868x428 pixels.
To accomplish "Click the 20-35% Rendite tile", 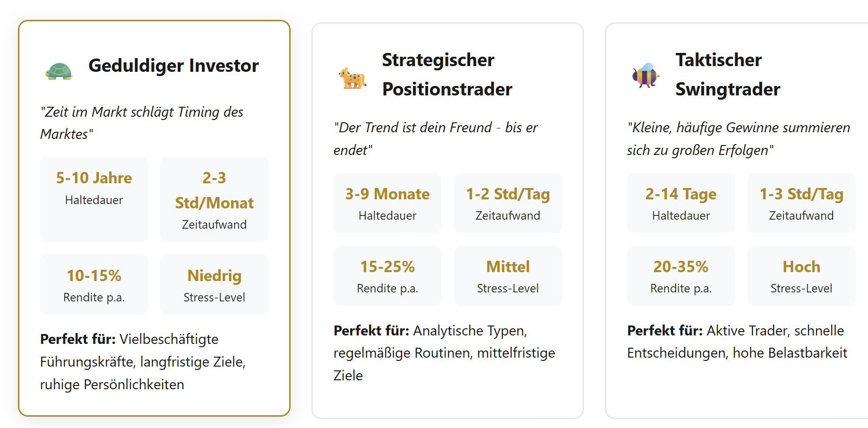I will 681,275.
